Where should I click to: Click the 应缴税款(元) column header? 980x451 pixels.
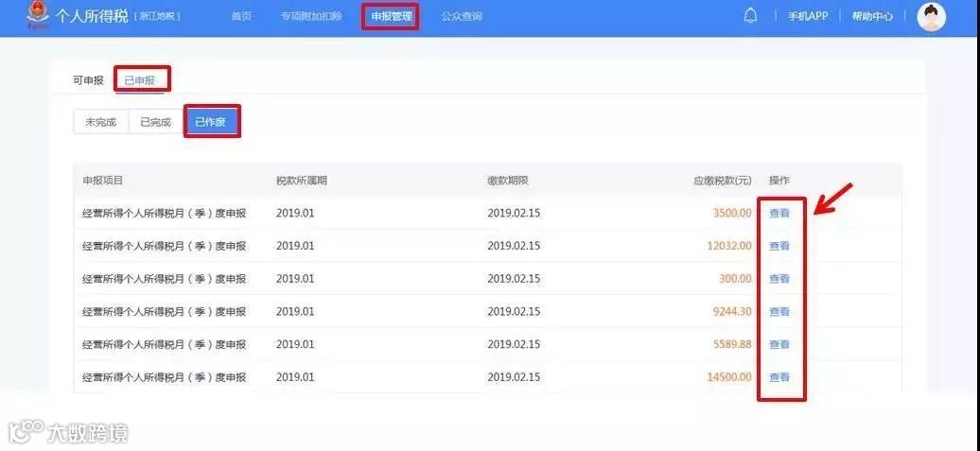click(723, 181)
